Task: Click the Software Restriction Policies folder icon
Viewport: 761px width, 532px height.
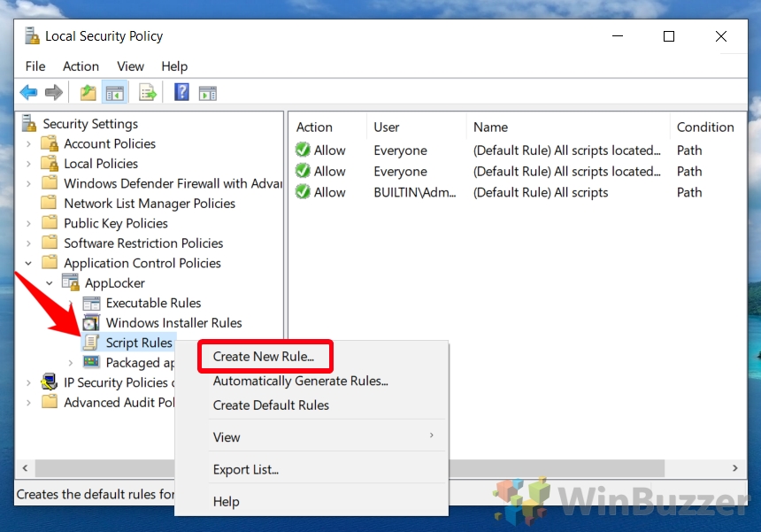Action: tap(49, 243)
